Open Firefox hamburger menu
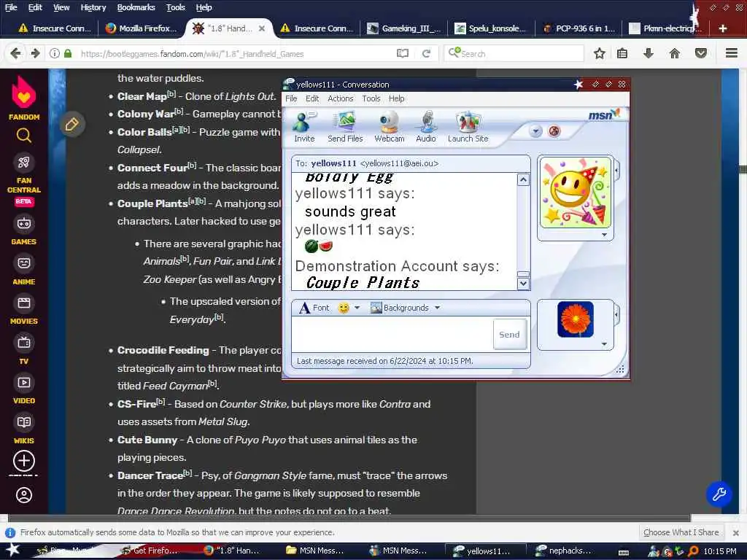This screenshot has height=560, width=747. click(732, 53)
